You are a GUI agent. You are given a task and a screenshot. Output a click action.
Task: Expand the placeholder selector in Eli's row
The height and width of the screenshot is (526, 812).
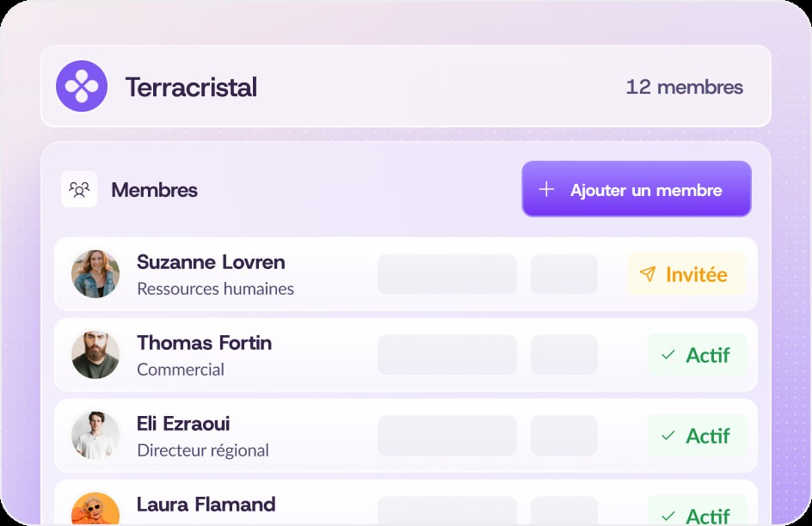coord(446,436)
